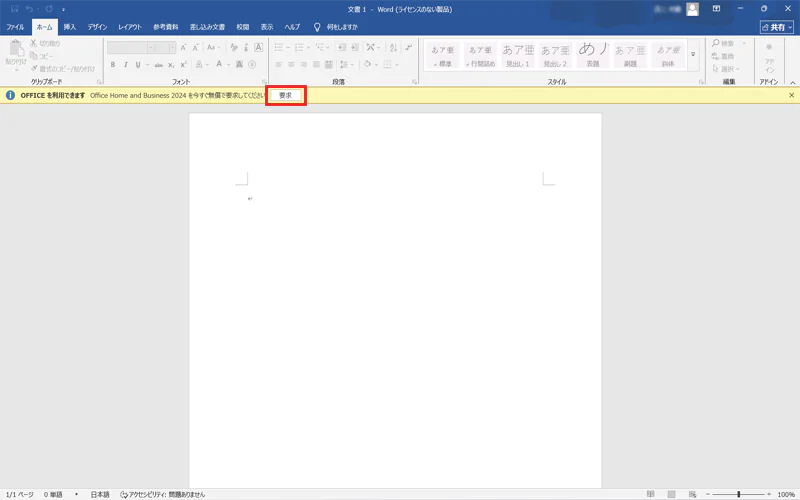Open the 選択 dropdown
This screenshot has width=800, height=500.
click(726, 69)
